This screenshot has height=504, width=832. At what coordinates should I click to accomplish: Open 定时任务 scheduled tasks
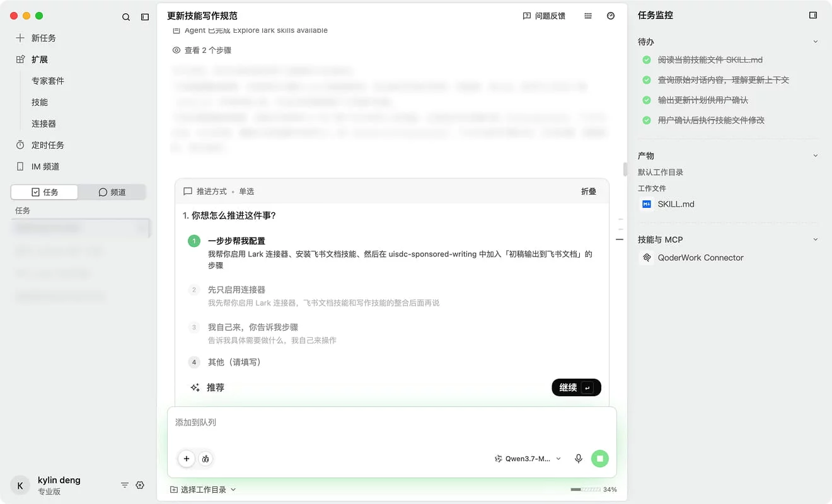coord(48,145)
